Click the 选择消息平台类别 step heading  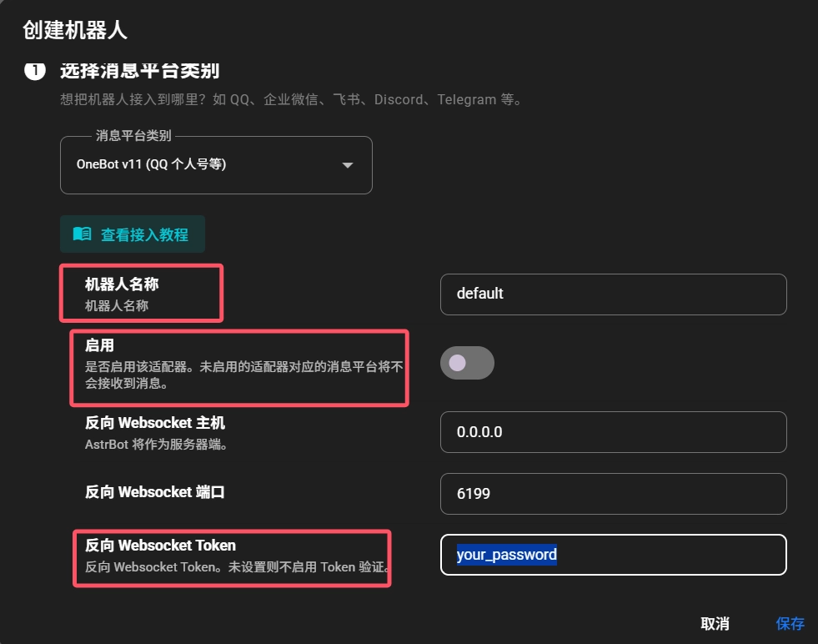pos(139,70)
